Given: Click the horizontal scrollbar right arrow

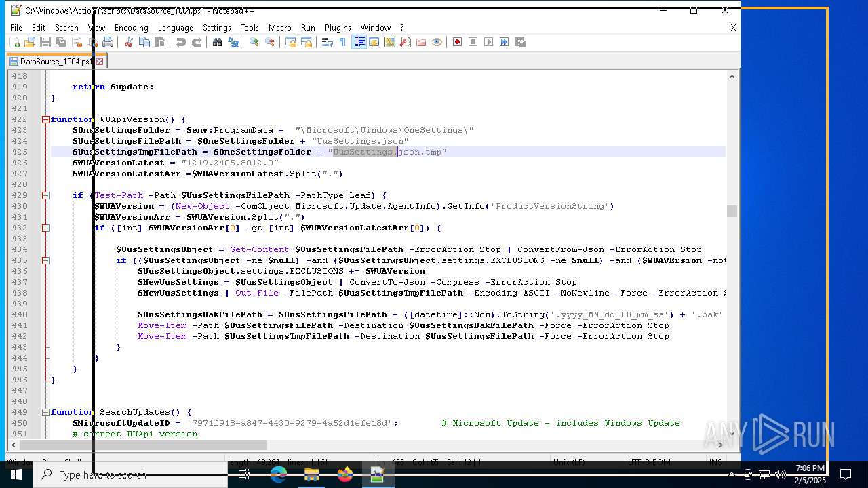Looking at the screenshot, I should (x=721, y=445).
